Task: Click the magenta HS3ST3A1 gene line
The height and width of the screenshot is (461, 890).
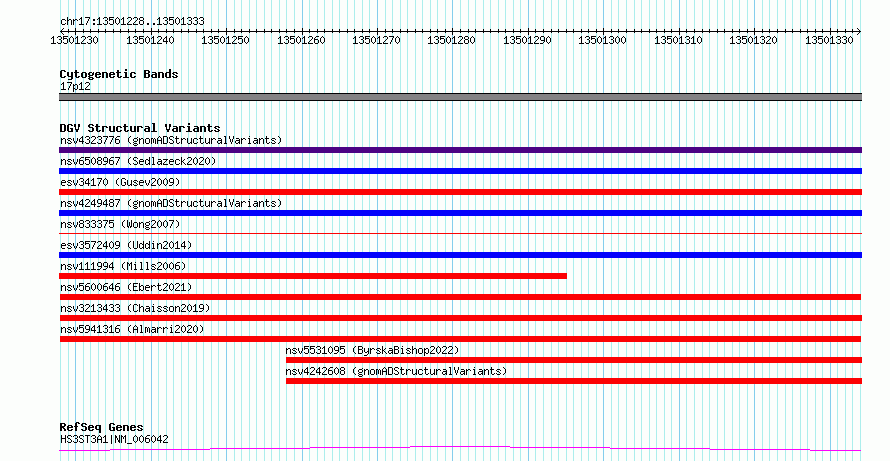Action: (460, 449)
